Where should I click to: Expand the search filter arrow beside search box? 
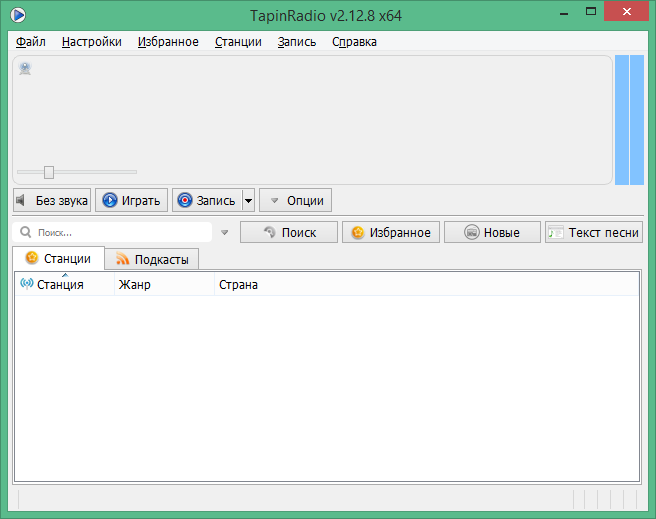pos(225,233)
